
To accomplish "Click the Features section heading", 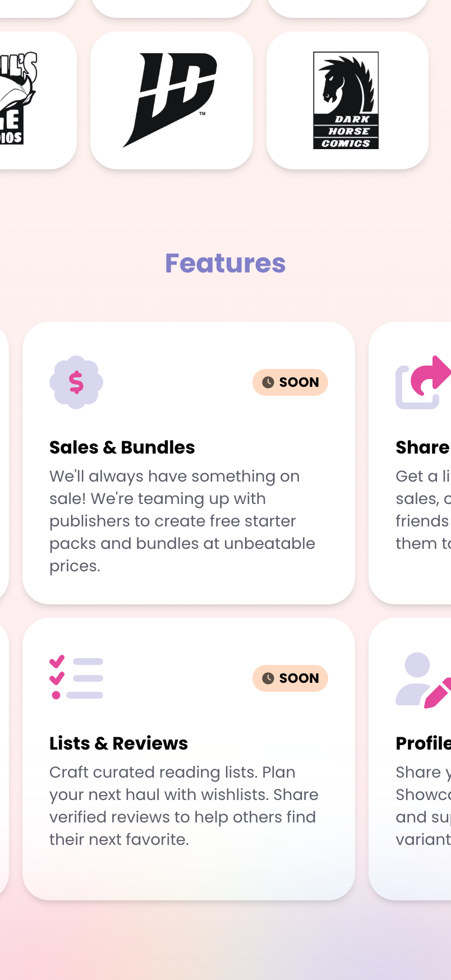I will (x=225, y=264).
